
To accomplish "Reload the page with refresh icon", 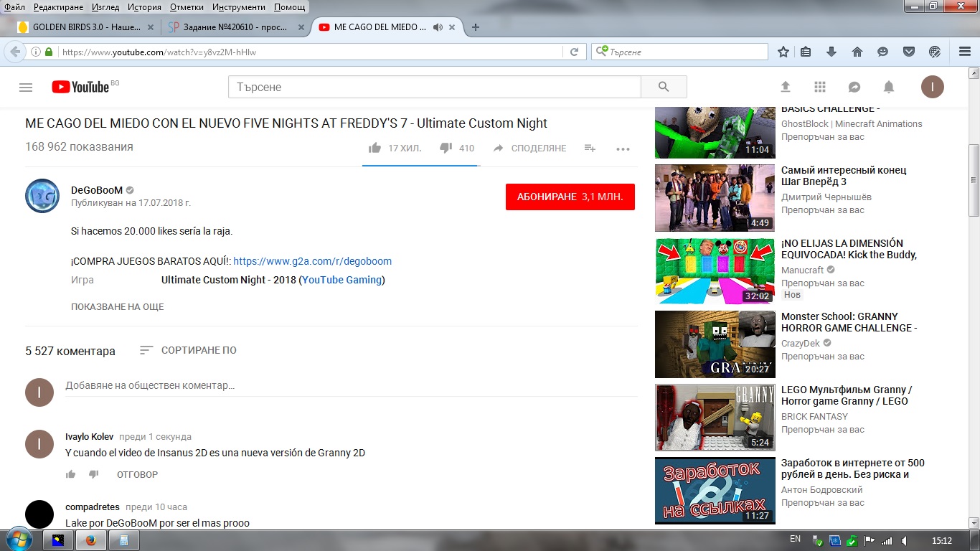I will (x=574, y=52).
